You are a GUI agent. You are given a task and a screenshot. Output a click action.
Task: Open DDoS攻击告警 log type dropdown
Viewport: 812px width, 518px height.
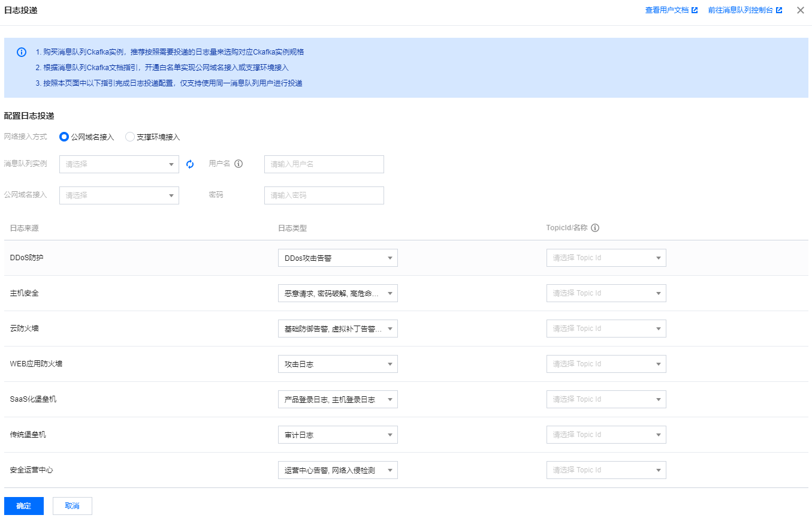(338, 258)
